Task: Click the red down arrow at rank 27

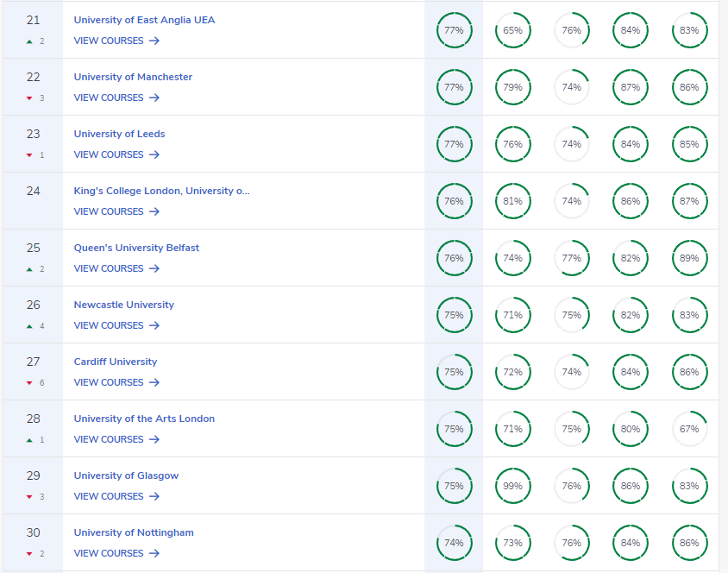Action: [x=29, y=383]
